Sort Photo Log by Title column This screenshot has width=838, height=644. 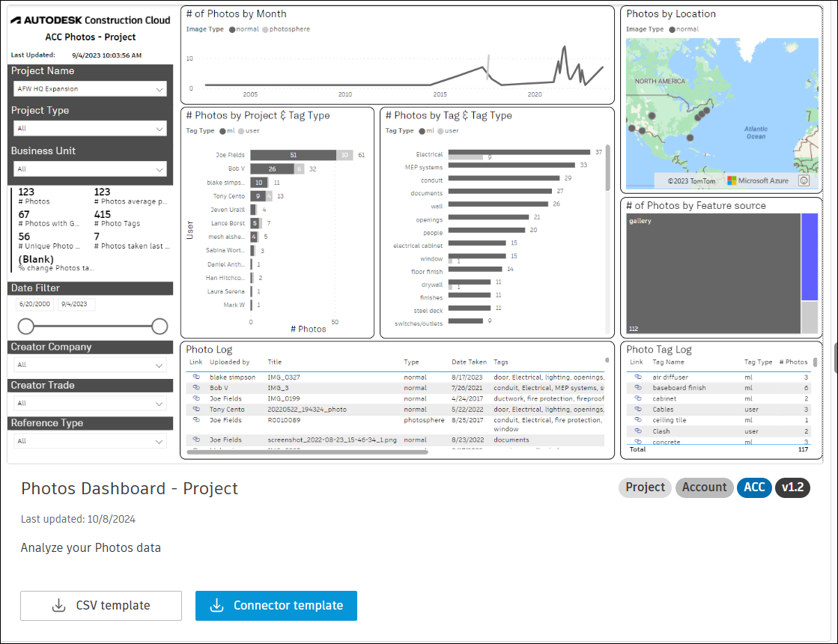tap(274, 362)
